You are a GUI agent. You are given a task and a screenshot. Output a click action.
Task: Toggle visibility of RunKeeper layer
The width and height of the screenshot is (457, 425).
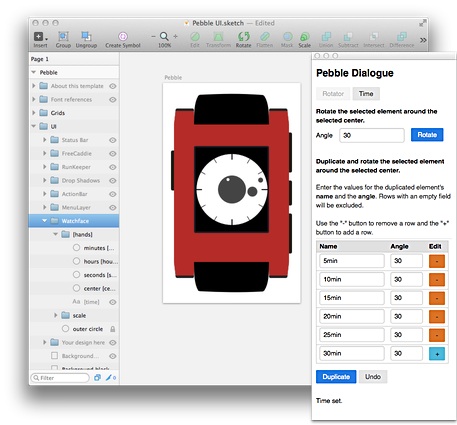click(113, 167)
